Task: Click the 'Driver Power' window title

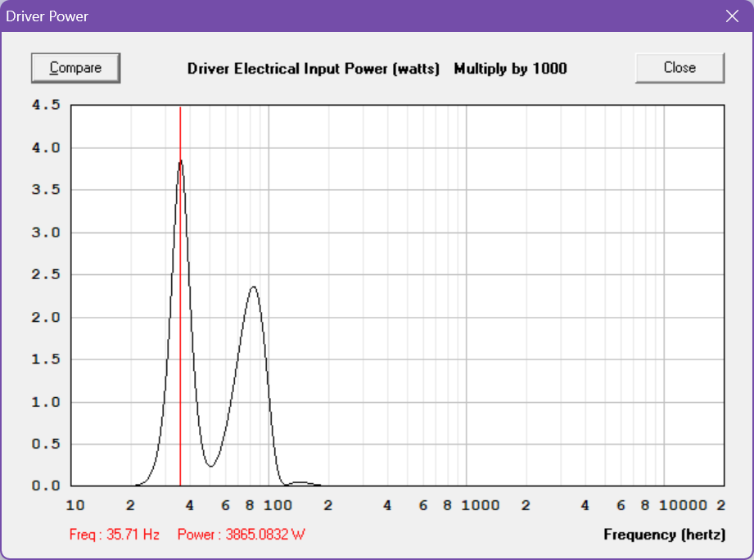Action: pyautogui.click(x=47, y=16)
